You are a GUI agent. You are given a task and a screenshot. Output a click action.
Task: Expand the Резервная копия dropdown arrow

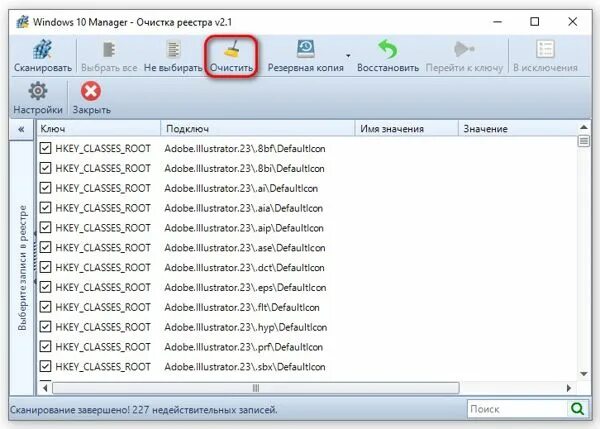[x=348, y=56]
